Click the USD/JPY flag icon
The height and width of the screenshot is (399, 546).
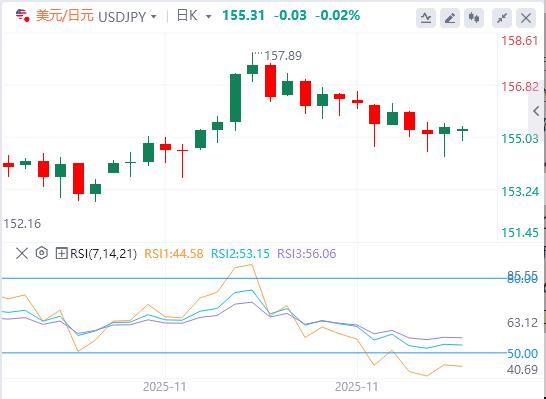(x=23, y=16)
